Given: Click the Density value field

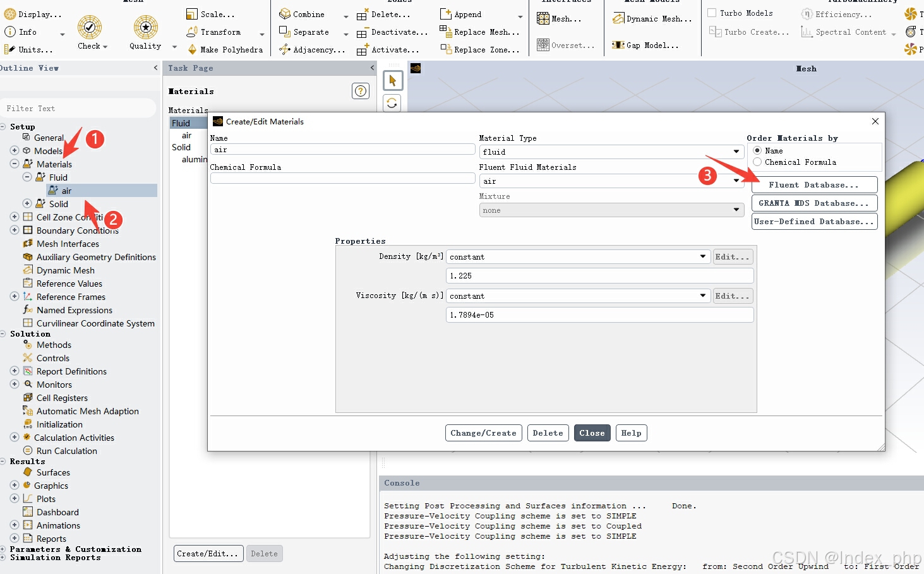Looking at the screenshot, I should tap(599, 276).
